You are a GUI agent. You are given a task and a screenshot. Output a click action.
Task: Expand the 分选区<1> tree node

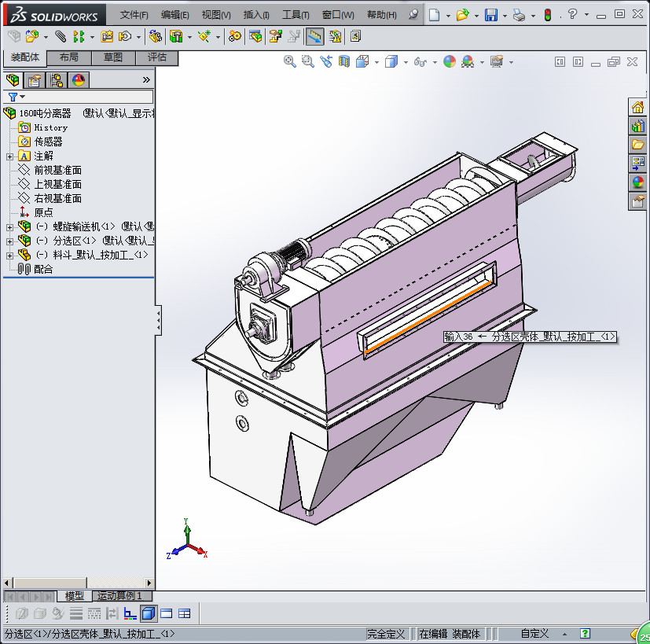click(x=10, y=241)
